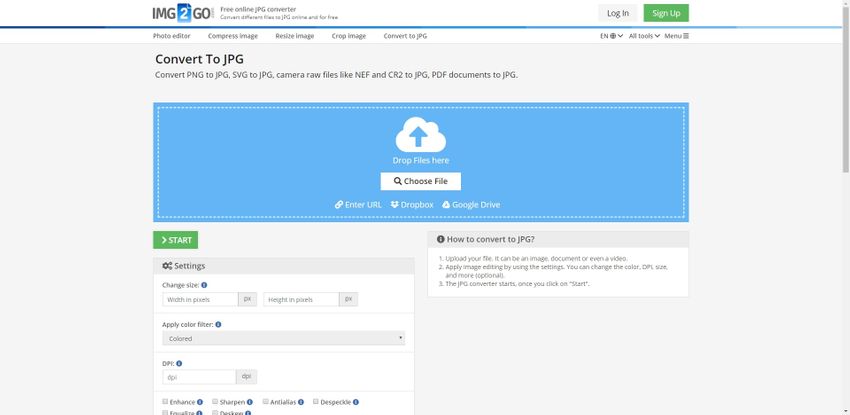Click the Width in pixels field
The image size is (850, 415).
200,299
